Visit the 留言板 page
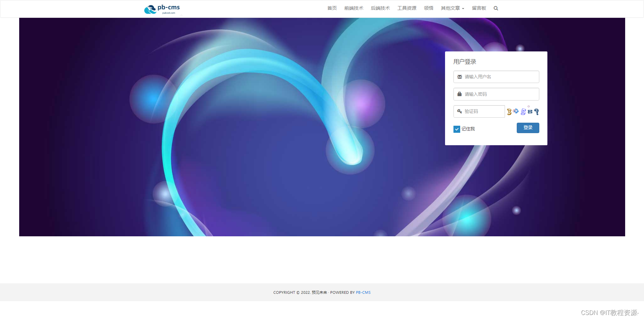Screen dimensions: 644x319 [479, 8]
